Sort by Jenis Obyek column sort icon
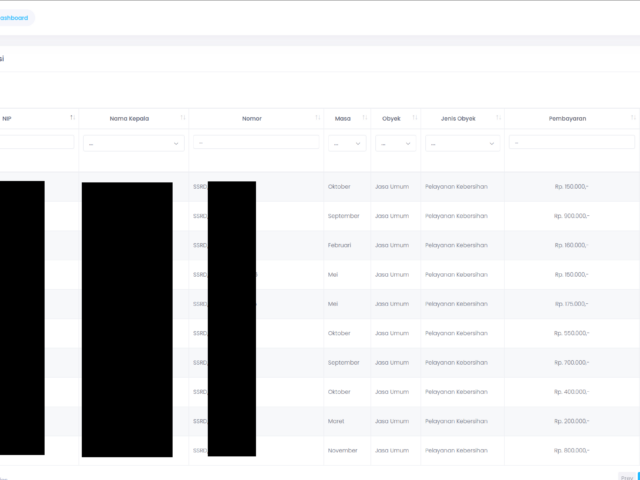 tap(498, 118)
